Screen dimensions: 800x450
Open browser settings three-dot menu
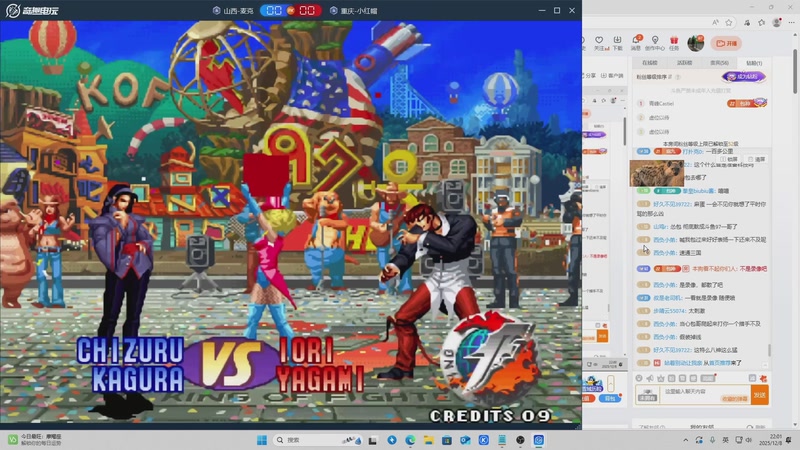pyautogui.click(x=791, y=22)
